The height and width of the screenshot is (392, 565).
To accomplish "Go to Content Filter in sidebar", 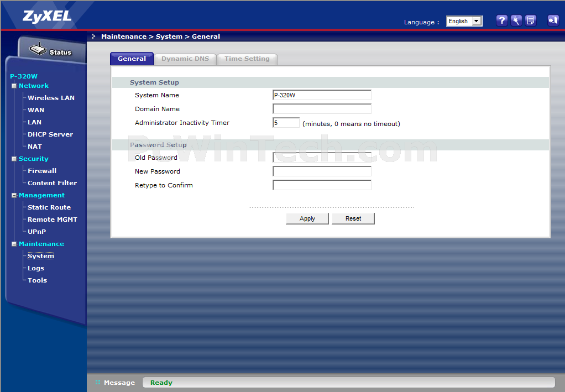I will tap(53, 183).
